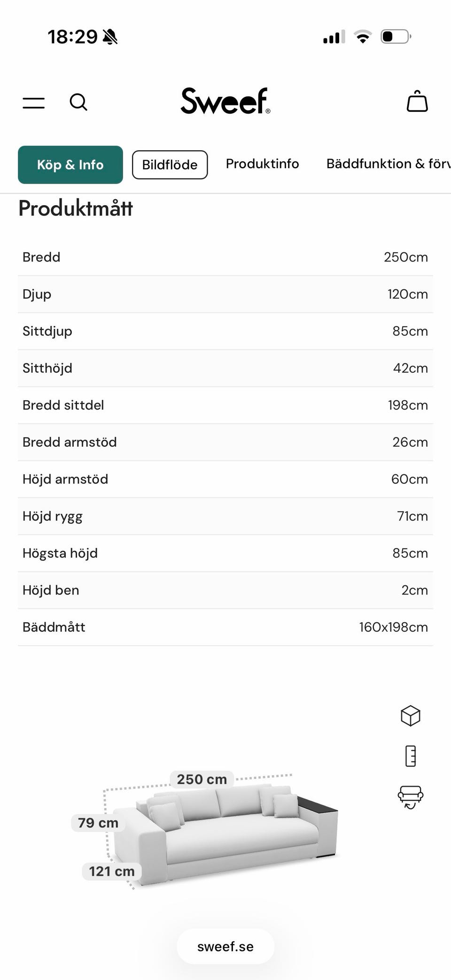The width and height of the screenshot is (451, 980).
Task: Switch to the Bildflöde tab
Action: tap(170, 165)
